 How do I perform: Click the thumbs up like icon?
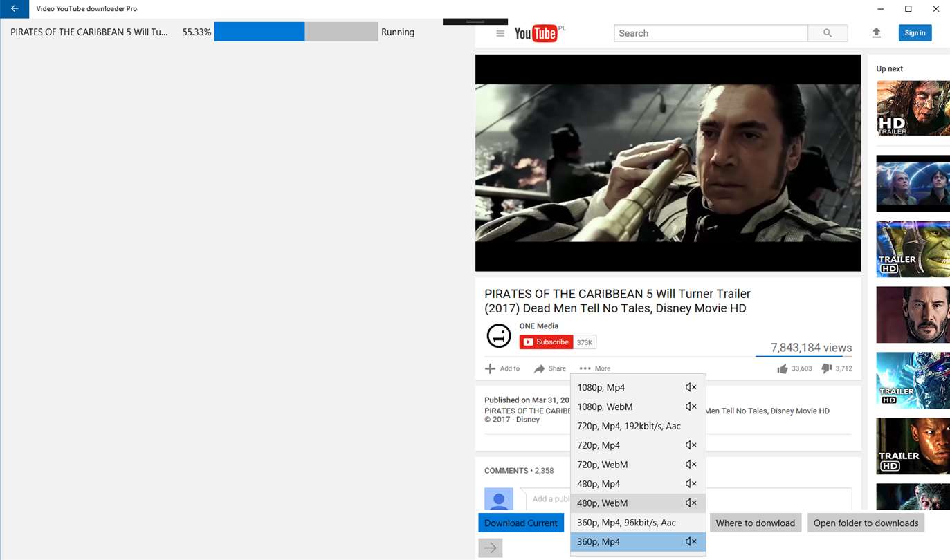[x=783, y=368]
